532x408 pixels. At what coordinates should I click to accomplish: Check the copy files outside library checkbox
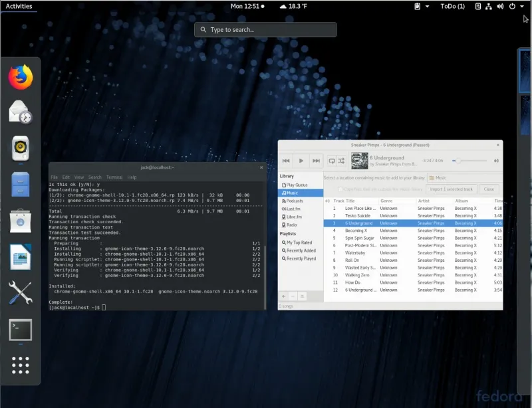[x=341, y=189]
